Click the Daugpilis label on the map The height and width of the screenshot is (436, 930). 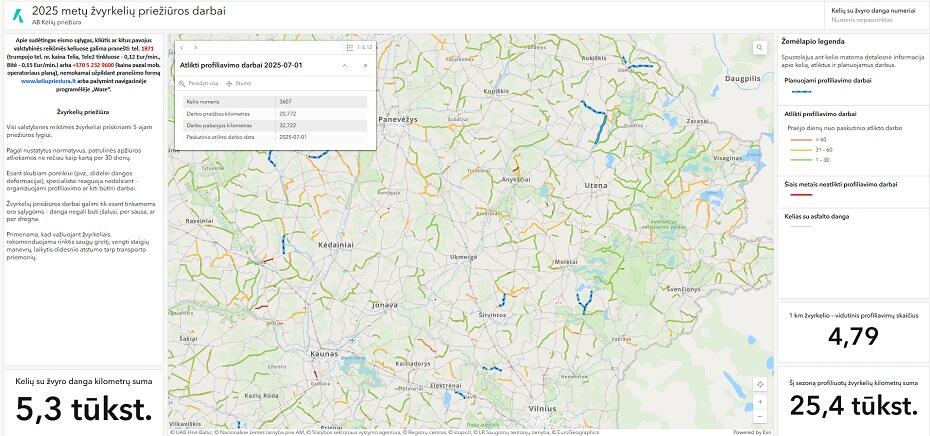pos(742,78)
